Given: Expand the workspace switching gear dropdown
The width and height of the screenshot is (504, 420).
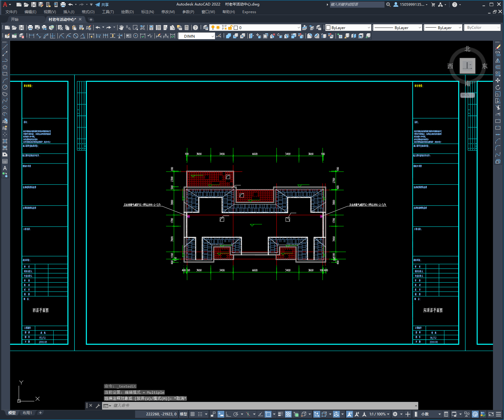Looking at the screenshot, I should point(401,414).
